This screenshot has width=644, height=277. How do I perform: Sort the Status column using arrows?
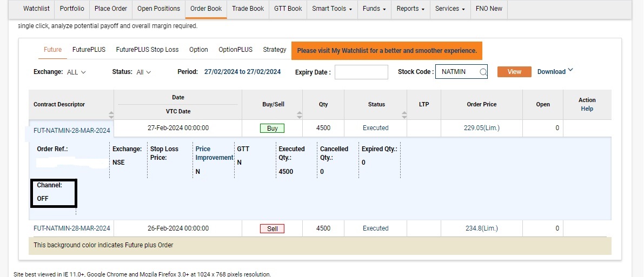point(404,115)
